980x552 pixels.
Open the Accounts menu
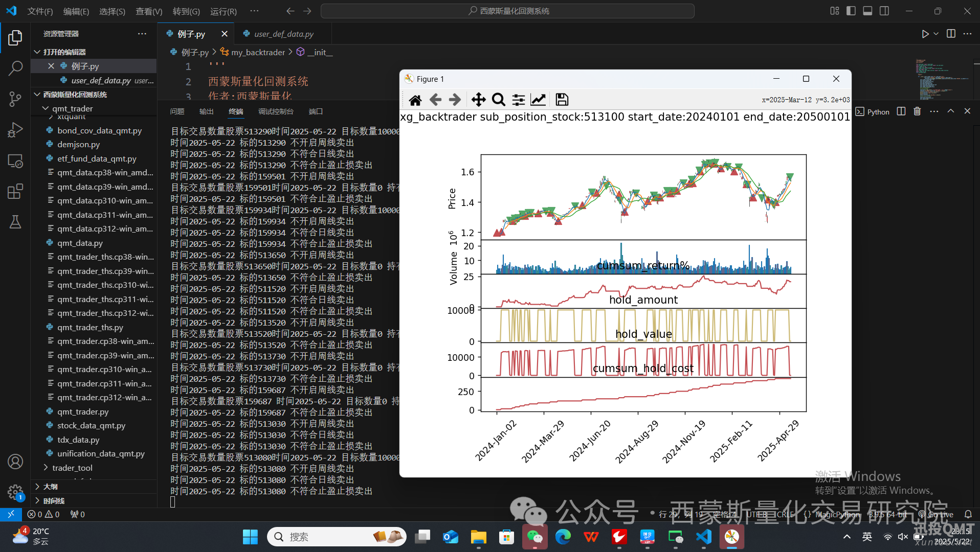(x=15, y=462)
